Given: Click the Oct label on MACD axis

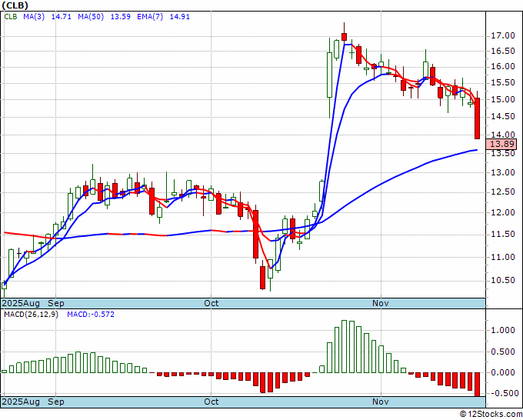Looking at the screenshot, I should pyautogui.click(x=212, y=402).
